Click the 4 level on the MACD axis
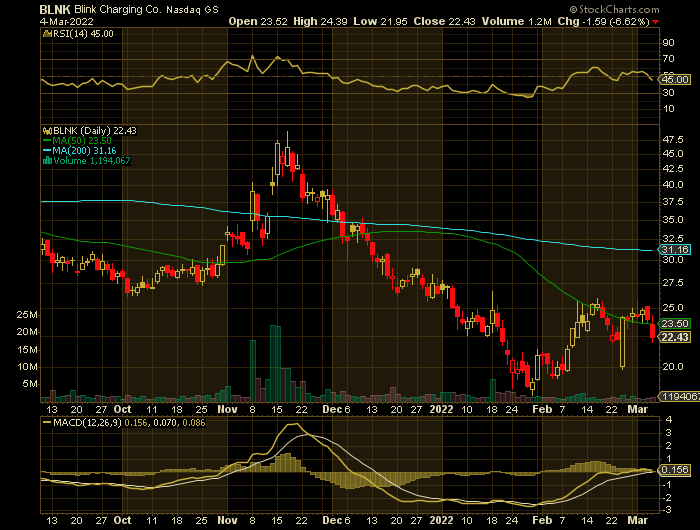Image resolution: width=700 pixels, height=530 pixels. tap(668, 420)
